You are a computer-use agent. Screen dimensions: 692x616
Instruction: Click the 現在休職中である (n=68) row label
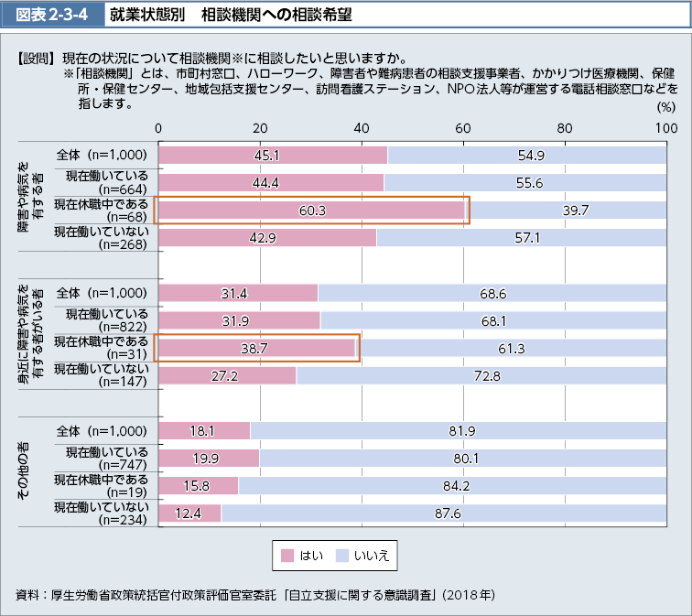101,211
